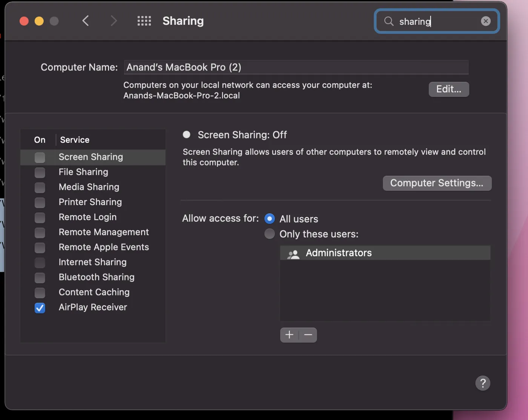528x420 pixels.
Task: Open Computer Settings… dialog
Action: tap(437, 183)
